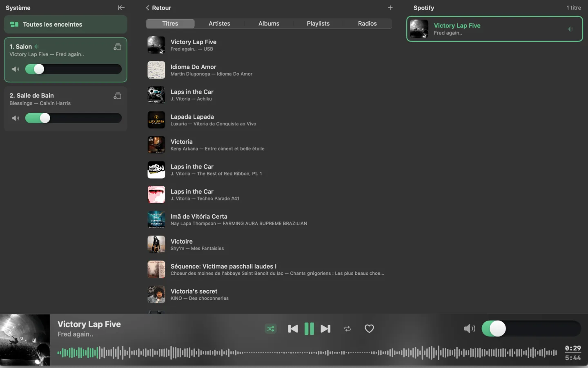Viewport: 588px width, 368px height.
Task: Like the track with the heart icon
Action: click(x=369, y=329)
